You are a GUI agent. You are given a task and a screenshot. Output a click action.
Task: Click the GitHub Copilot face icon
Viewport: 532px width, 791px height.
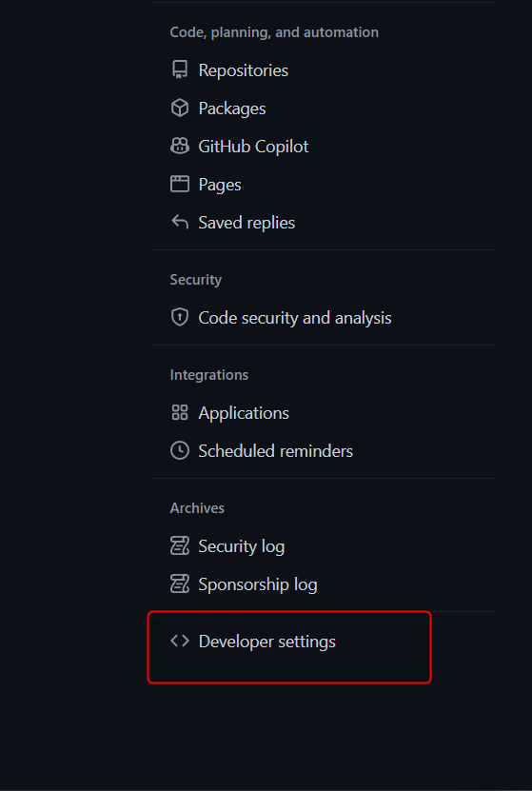[x=180, y=147]
